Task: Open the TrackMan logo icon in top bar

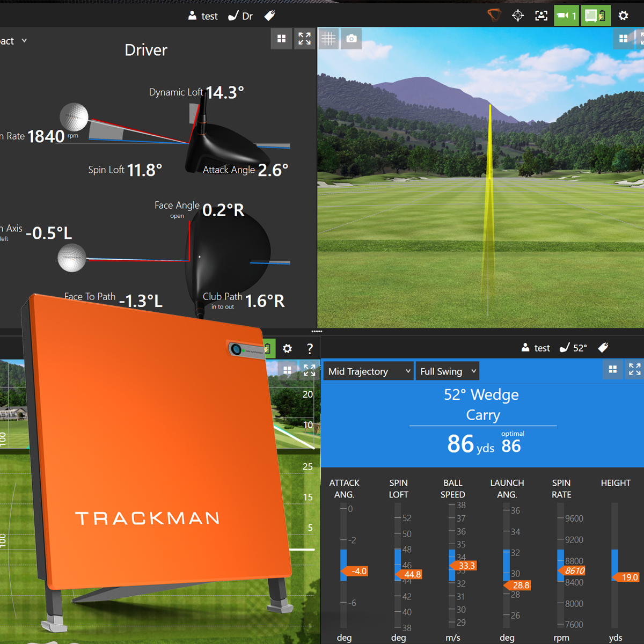Action: point(494,16)
